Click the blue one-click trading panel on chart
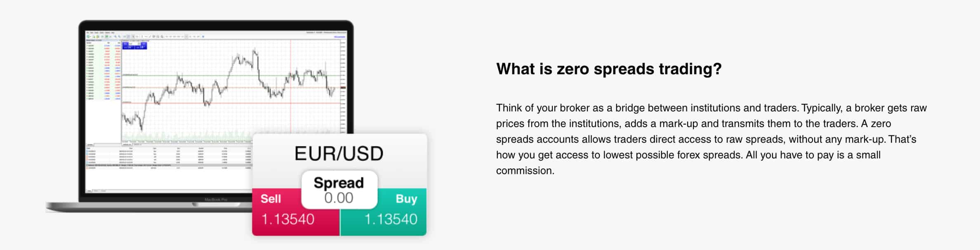This screenshot has height=250, width=980. (x=135, y=45)
